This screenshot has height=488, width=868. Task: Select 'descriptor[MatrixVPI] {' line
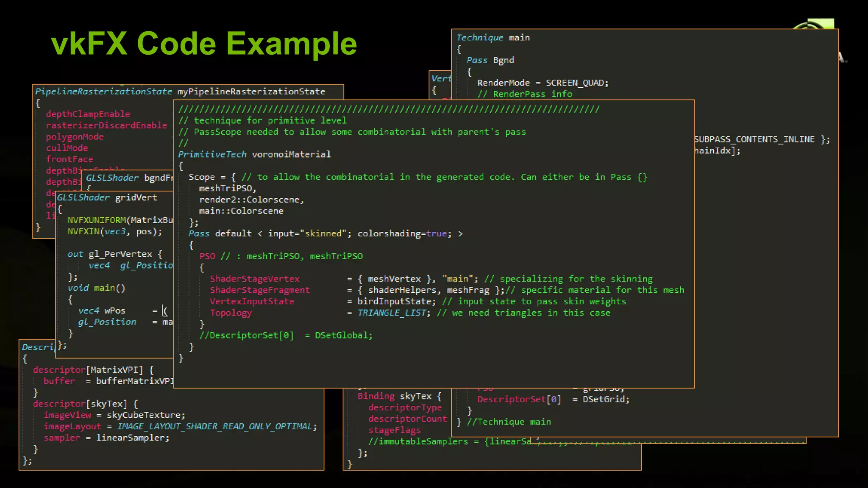click(93, 370)
